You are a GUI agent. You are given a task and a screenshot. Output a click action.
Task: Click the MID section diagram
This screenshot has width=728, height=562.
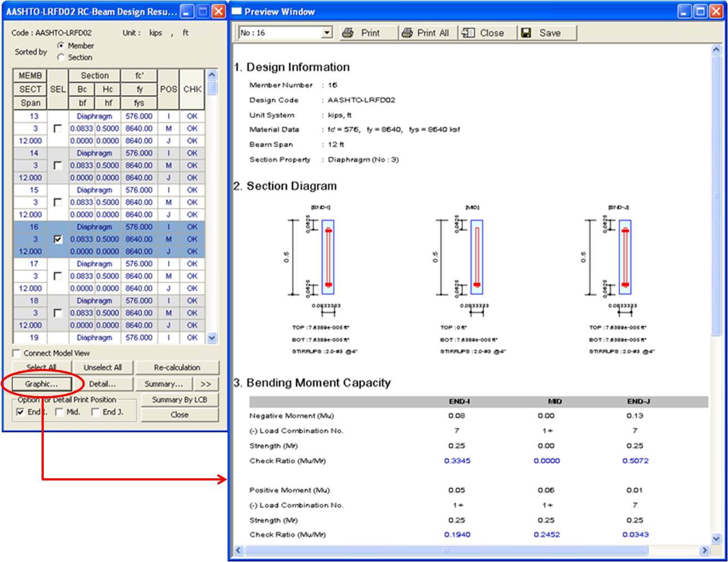[476, 257]
